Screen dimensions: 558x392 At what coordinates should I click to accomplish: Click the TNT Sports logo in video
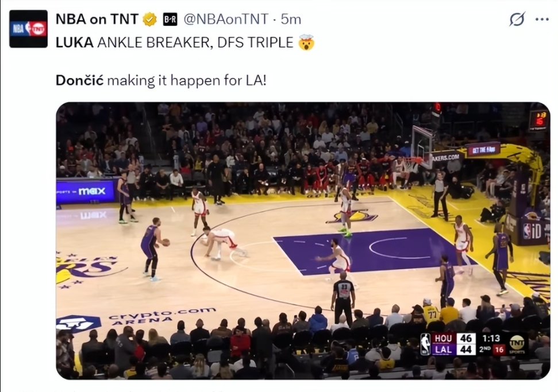coord(517,344)
